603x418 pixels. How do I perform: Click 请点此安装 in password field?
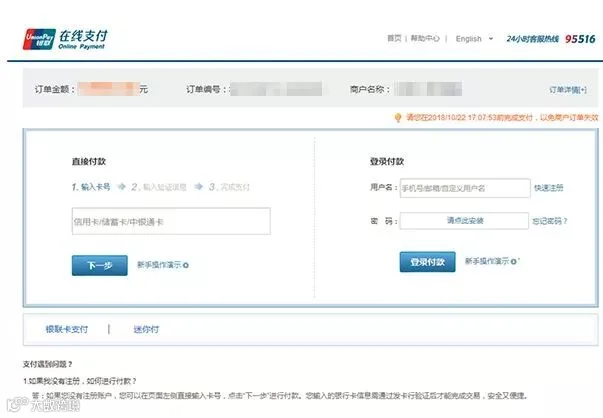click(x=465, y=220)
